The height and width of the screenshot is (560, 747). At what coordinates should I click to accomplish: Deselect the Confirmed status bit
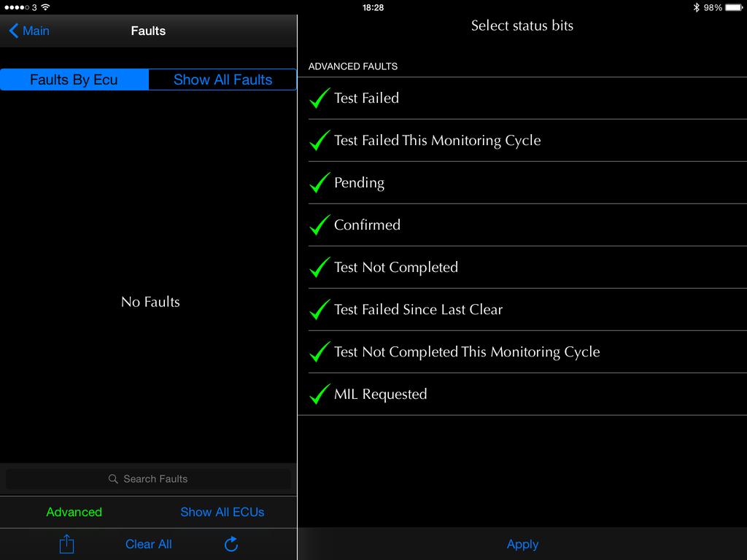click(x=320, y=225)
